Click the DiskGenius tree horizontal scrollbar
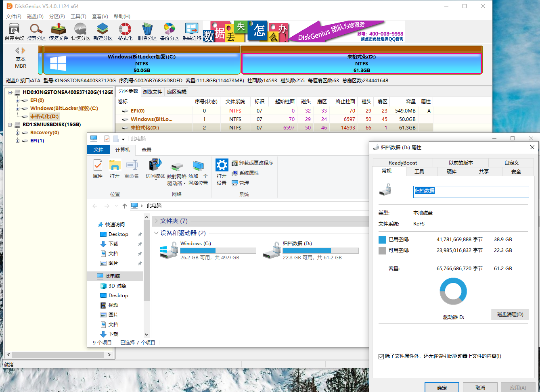Viewport: 540px width, 392px height. (x=58, y=355)
